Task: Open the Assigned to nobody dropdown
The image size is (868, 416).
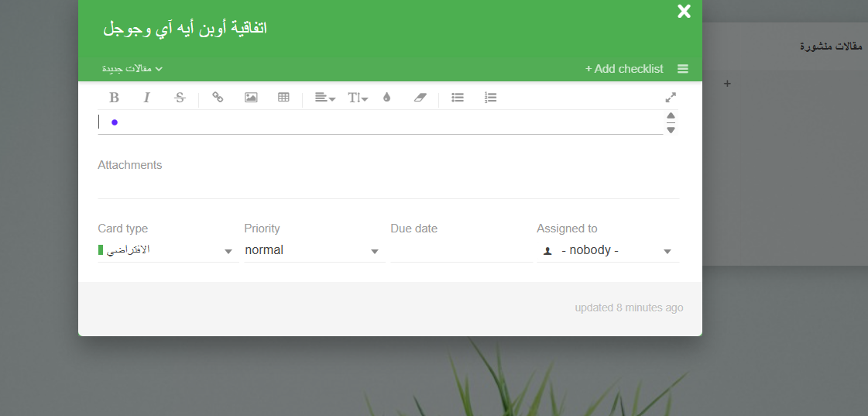Action: (x=608, y=250)
